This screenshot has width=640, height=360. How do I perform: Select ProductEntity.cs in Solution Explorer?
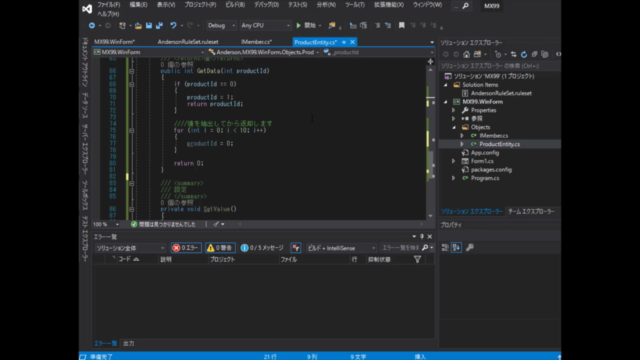[500, 144]
